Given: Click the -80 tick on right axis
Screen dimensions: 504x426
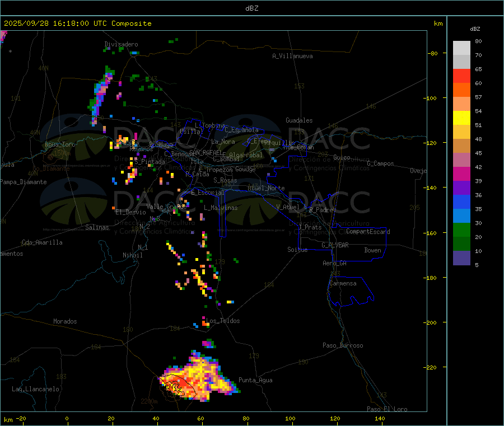Looking at the screenshot, I should pyautogui.click(x=433, y=53).
